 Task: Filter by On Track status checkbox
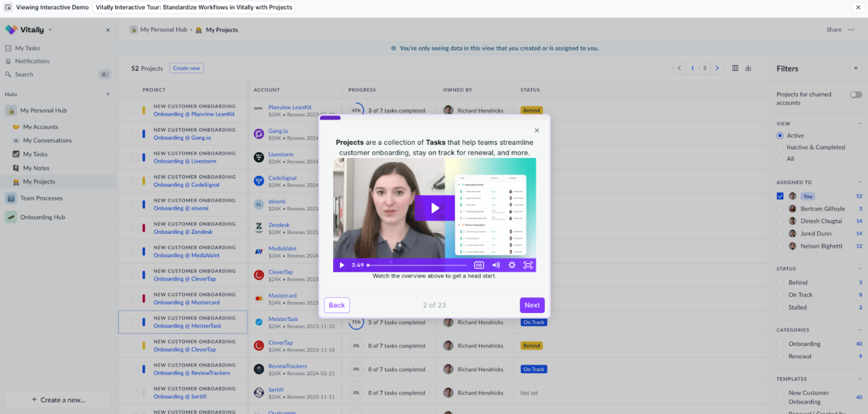780,295
